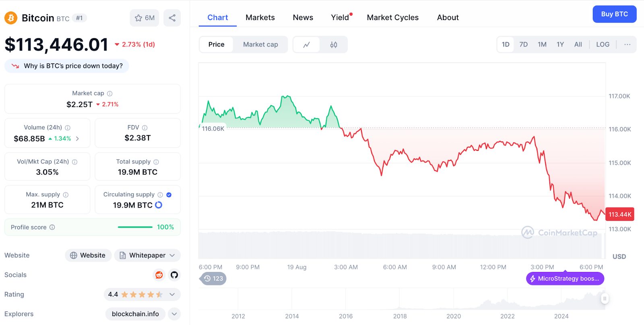Open the Reddit social icon
Viewport: 644px width, 325px height.
click(x=159, y=275)
